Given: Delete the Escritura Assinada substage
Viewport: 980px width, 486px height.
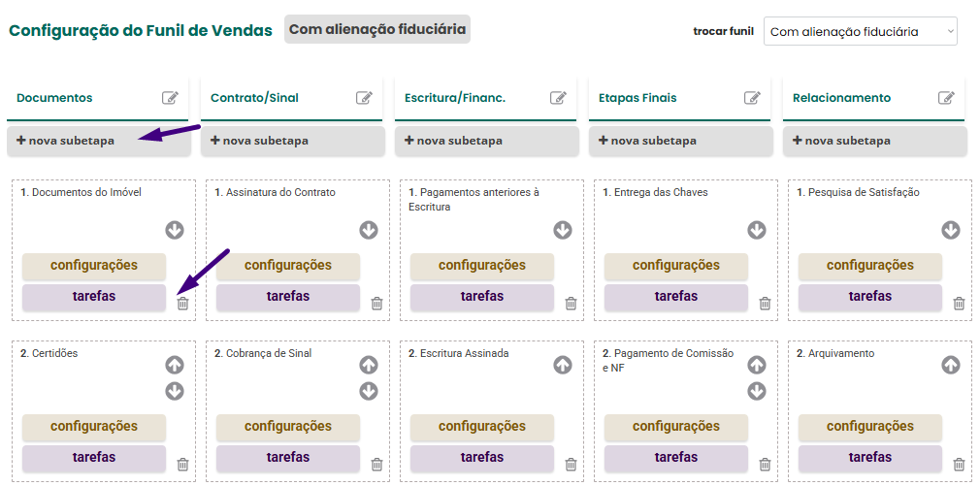Looking at the screenshot, I should [x=571, y=465].
